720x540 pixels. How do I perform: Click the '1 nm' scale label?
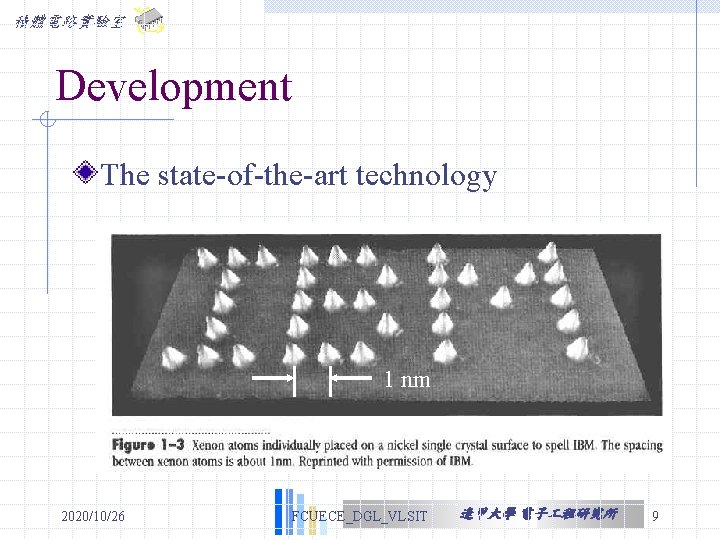point(407,380)
